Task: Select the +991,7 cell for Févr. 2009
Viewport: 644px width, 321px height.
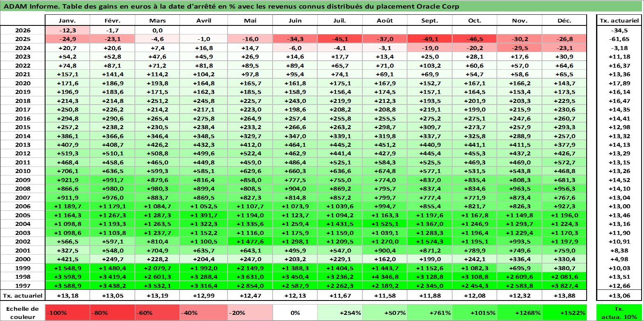Action: [x=112, y=180]
